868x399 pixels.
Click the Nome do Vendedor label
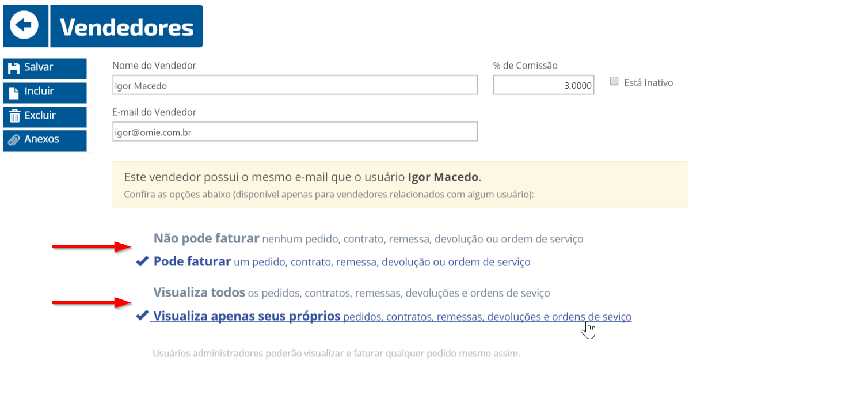coord(154,66)
